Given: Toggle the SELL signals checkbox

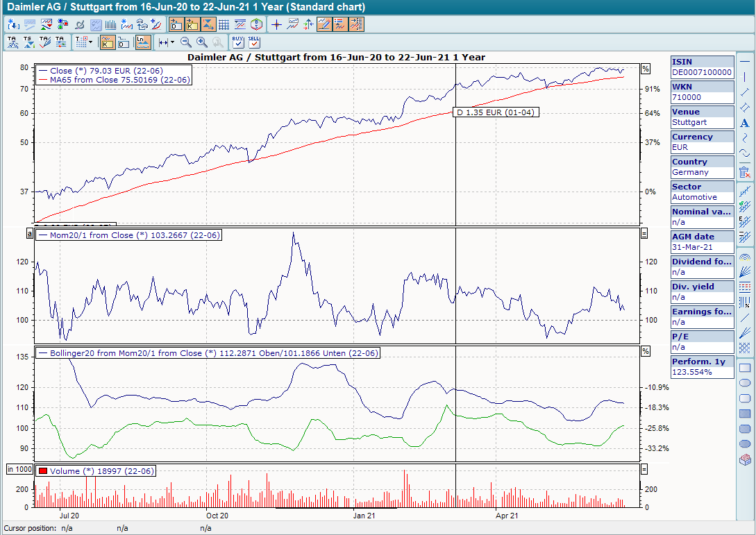Looking at the screenshot, I should coord(254,42).
